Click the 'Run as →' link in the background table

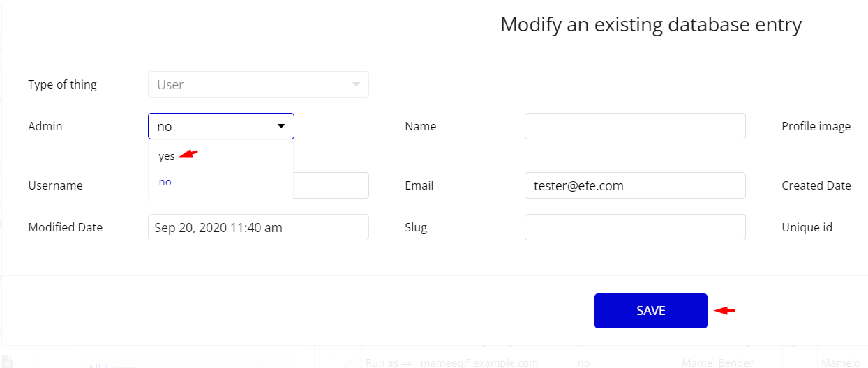click(x=389, y=363)
